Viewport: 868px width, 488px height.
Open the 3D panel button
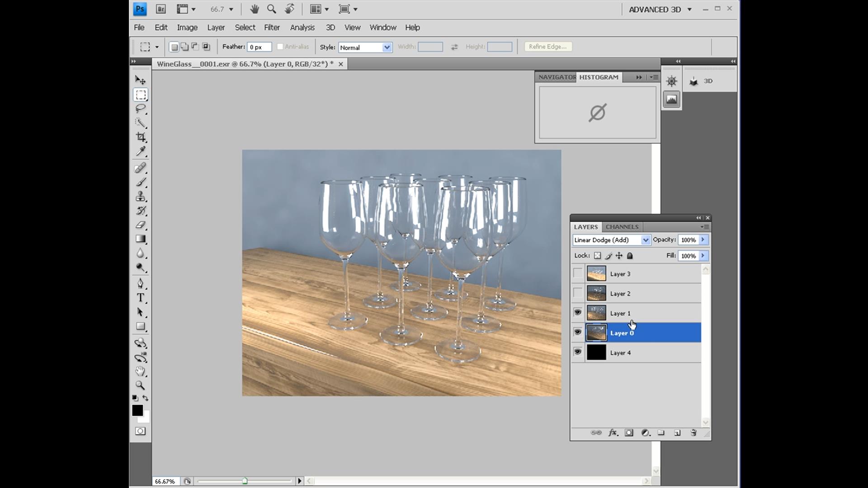[701, 81]
